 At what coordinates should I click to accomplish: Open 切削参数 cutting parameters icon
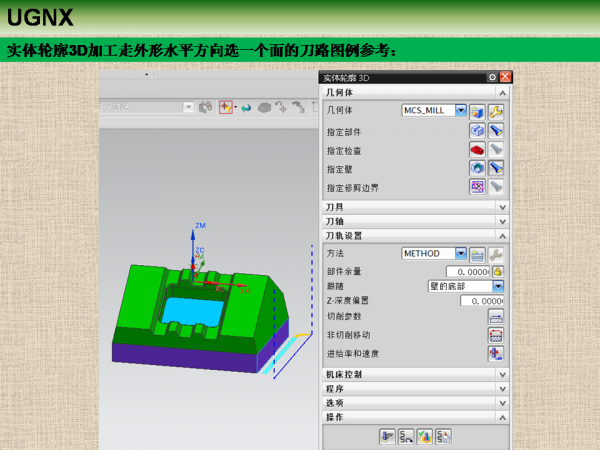(496, 317)
